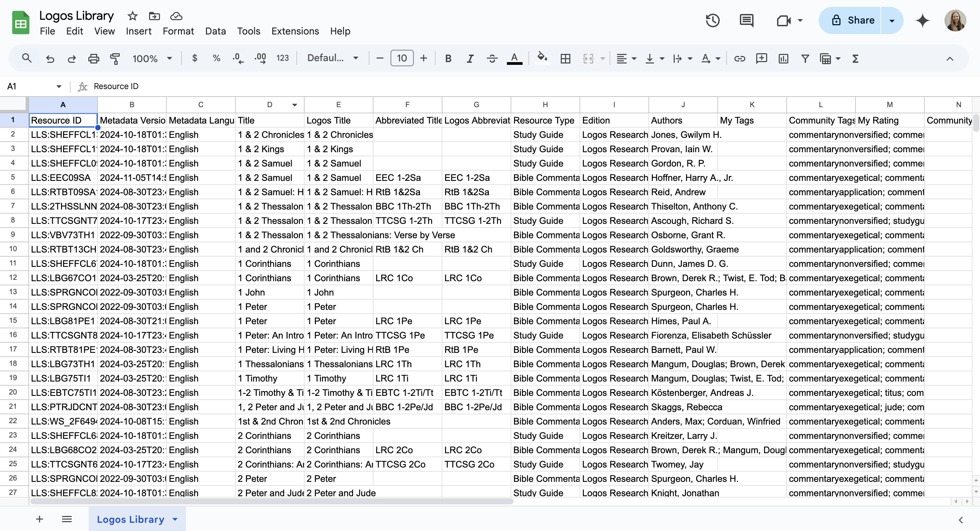This screenshot has width=980, height=531.
Task: Open the File menu
Action: [47, 31]
